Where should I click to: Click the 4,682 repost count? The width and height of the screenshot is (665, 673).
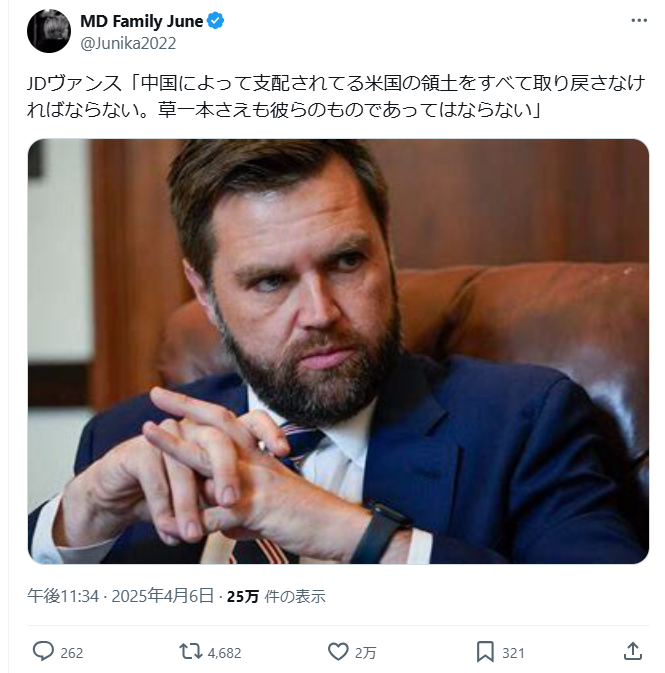click(226, 653)
